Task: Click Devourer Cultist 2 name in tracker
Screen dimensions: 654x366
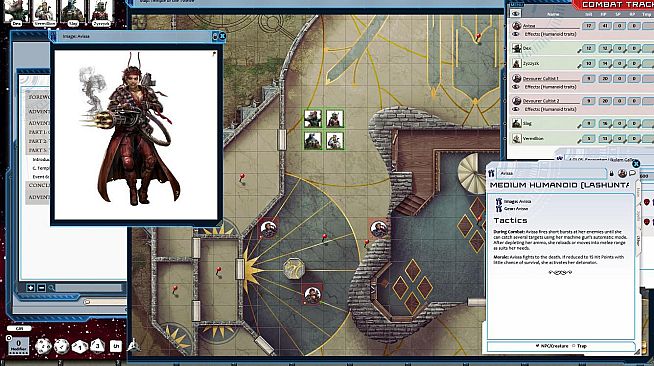Action: pyautogui.click(x=541, y=101)
